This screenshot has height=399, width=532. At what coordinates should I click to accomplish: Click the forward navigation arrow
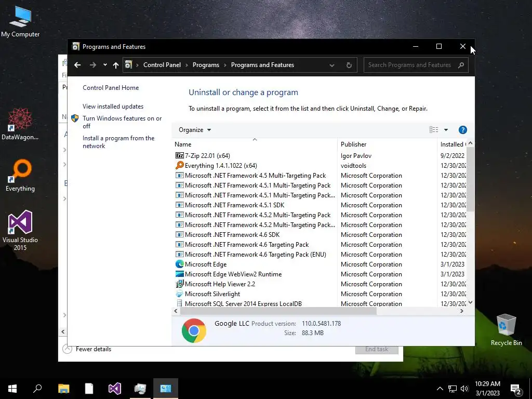(x=92, y=65)
